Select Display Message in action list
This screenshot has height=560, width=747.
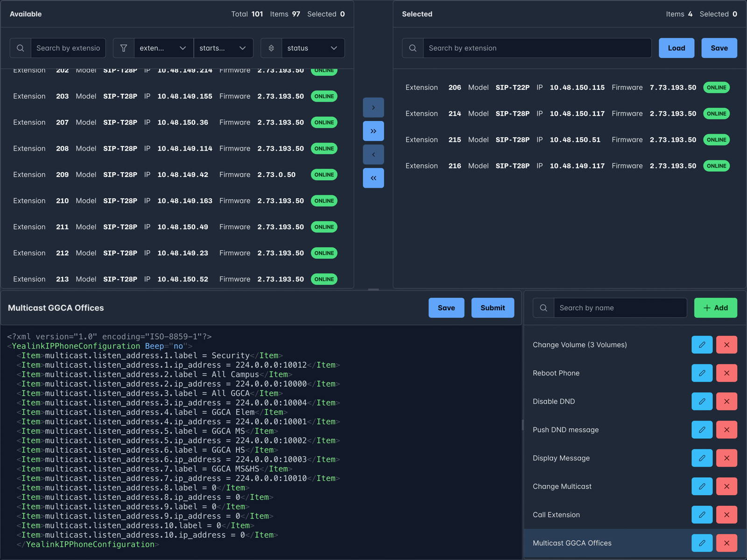click(561, 458)
